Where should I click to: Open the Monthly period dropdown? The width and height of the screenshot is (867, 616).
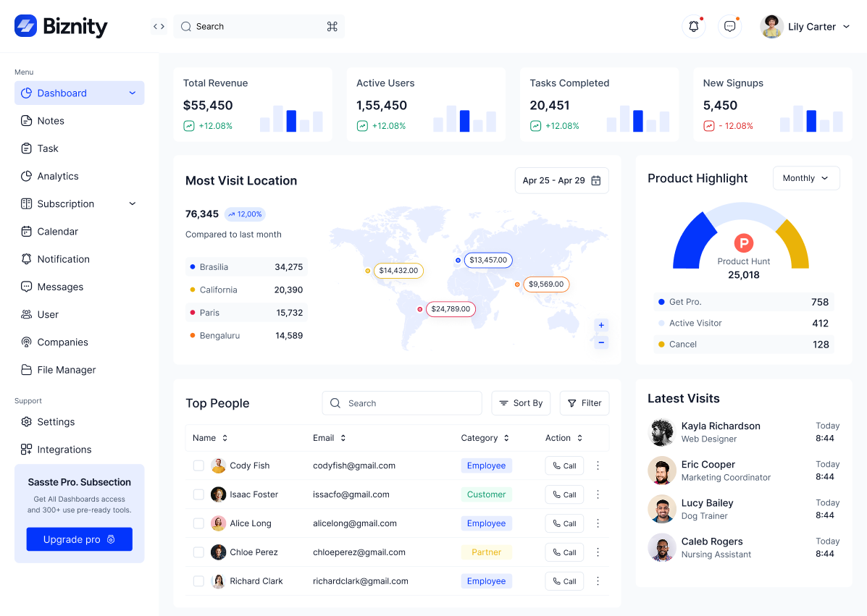(805, 178)
